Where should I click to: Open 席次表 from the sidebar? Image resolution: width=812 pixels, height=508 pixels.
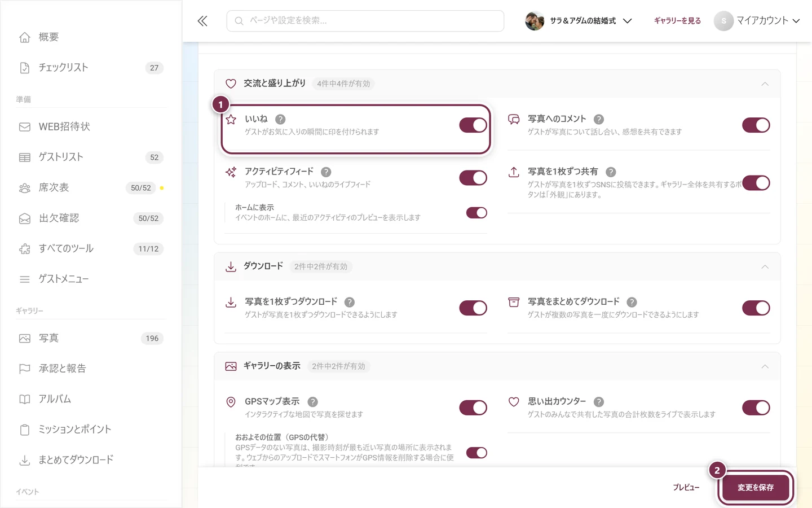tap(90, 188)
